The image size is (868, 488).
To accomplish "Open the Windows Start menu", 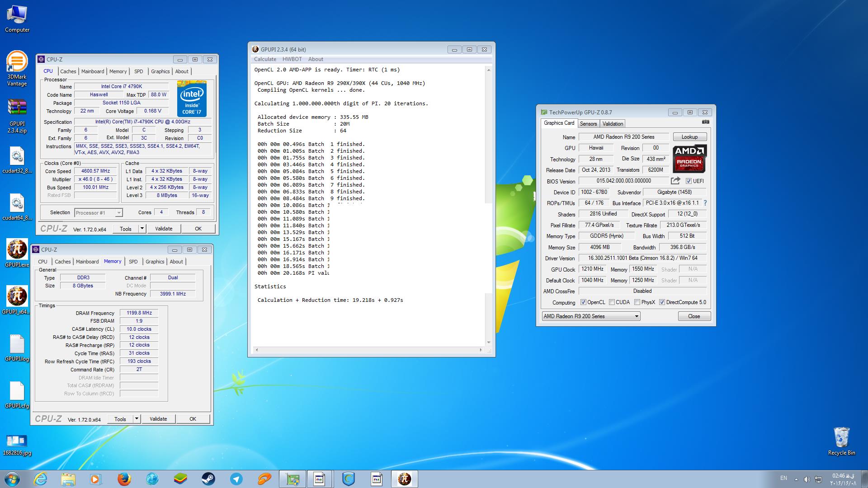I will pyautogui.click(x=12, y=479).
